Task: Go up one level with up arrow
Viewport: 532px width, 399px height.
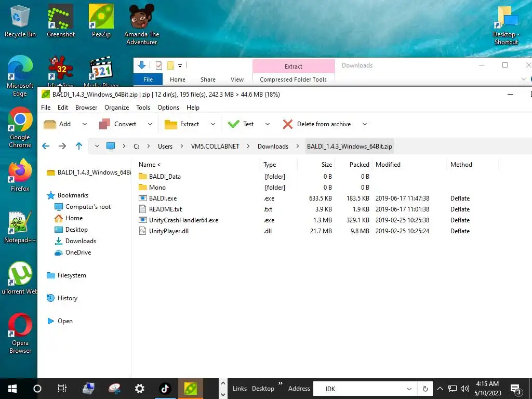Action: (x=79, y=146)
